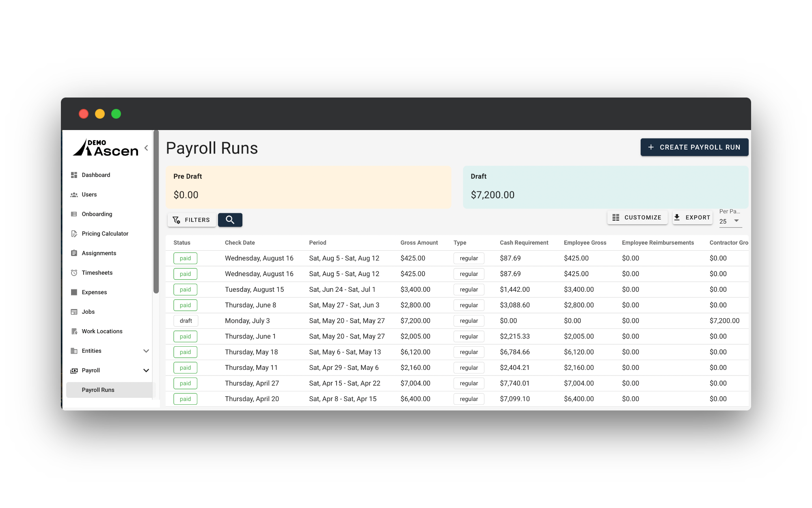Open the Filters button
This screenshot has width=812, height=508.
pos(191,220)
